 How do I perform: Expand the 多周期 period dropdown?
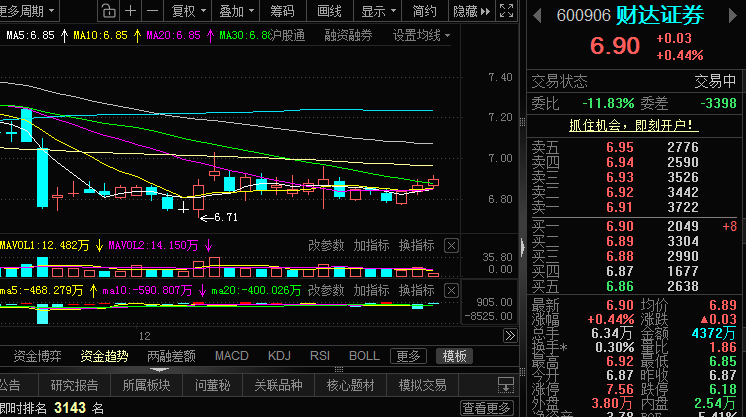click(x=28, y=11)
